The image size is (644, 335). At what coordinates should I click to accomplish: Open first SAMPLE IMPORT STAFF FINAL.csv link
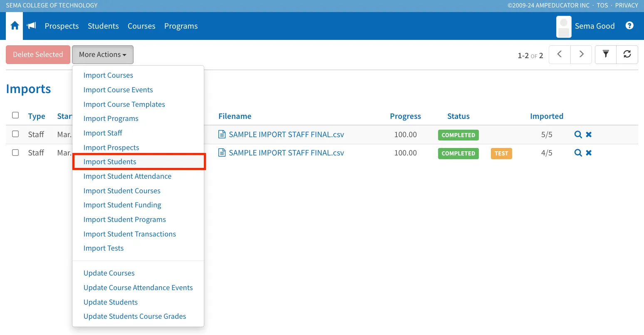click(286, 134)
